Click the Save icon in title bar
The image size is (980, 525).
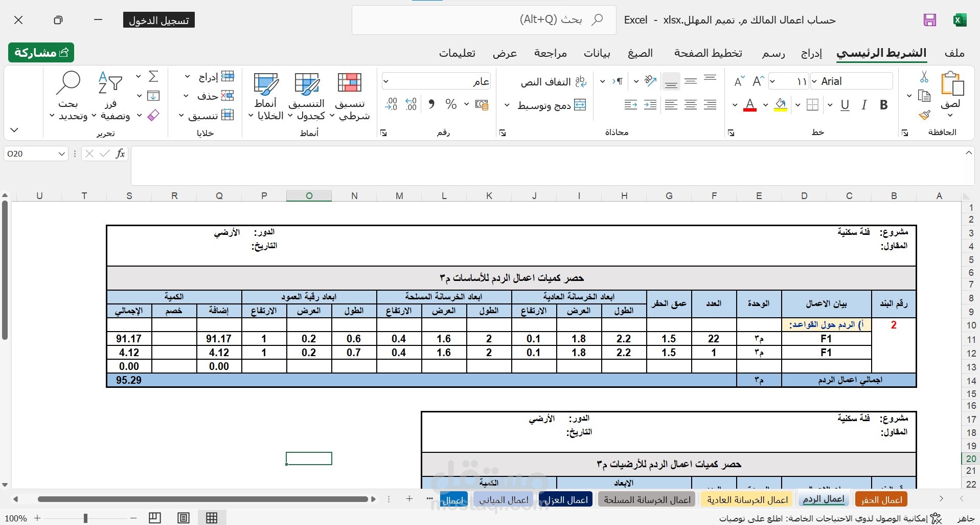(929, 20)
